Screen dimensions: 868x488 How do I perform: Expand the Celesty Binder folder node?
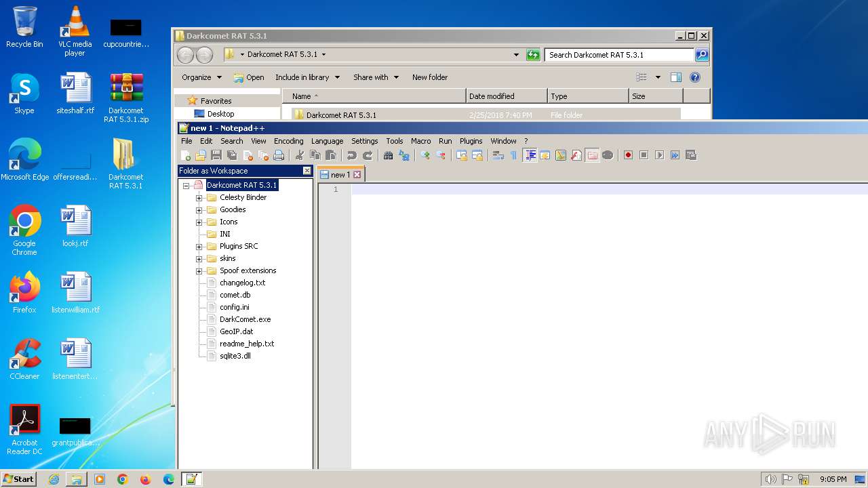(199, 198)
